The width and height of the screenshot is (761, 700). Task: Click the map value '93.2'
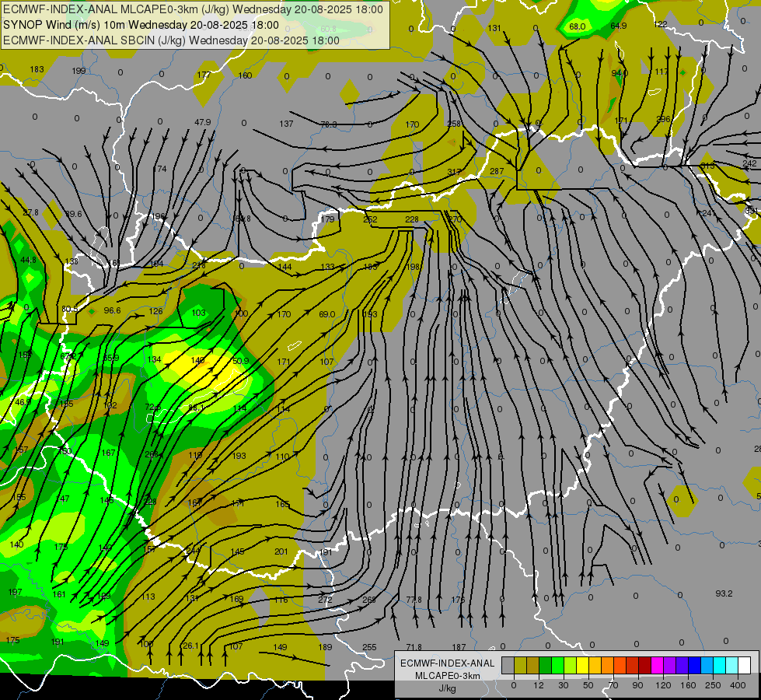pyautogui.click(x=724, y=593)
